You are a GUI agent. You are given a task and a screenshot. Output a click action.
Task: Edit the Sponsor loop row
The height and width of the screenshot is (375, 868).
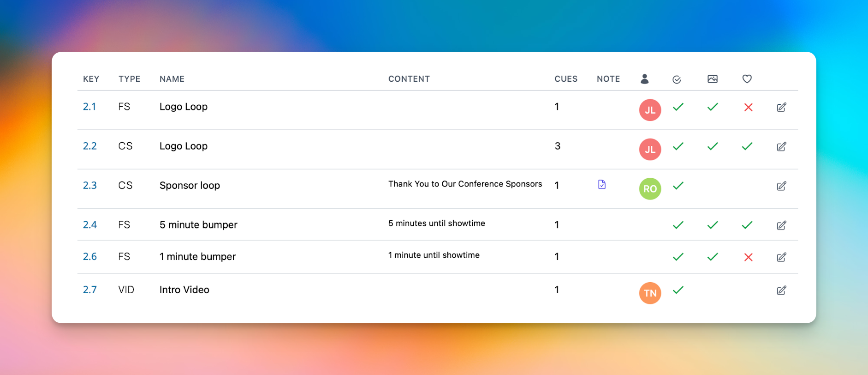point(781,186)
